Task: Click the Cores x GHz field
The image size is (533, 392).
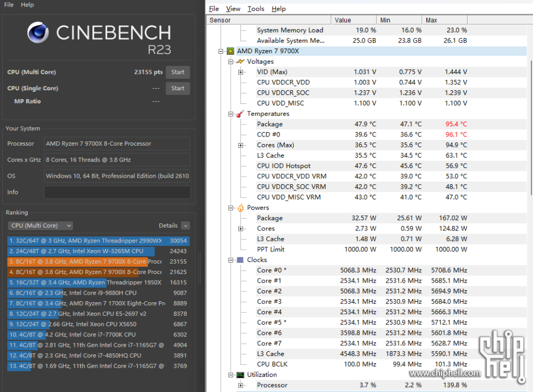Action: pos(117,160)
